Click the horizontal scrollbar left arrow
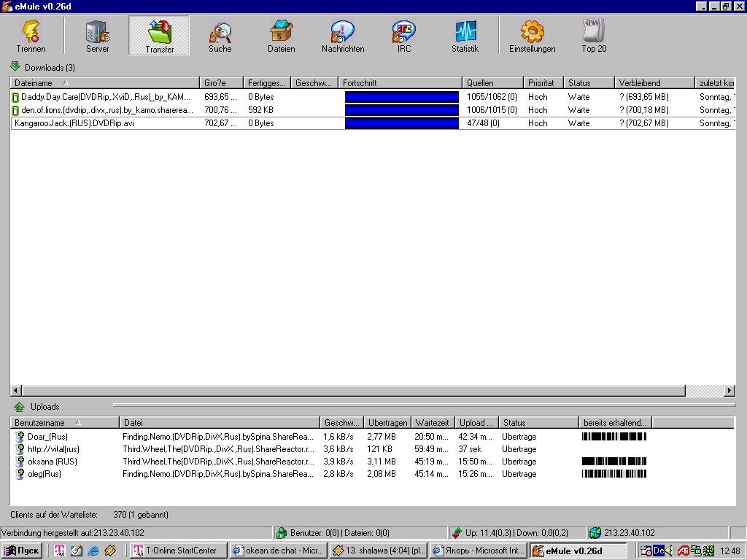This screenshot has width=747, height=560. (15, 391)
